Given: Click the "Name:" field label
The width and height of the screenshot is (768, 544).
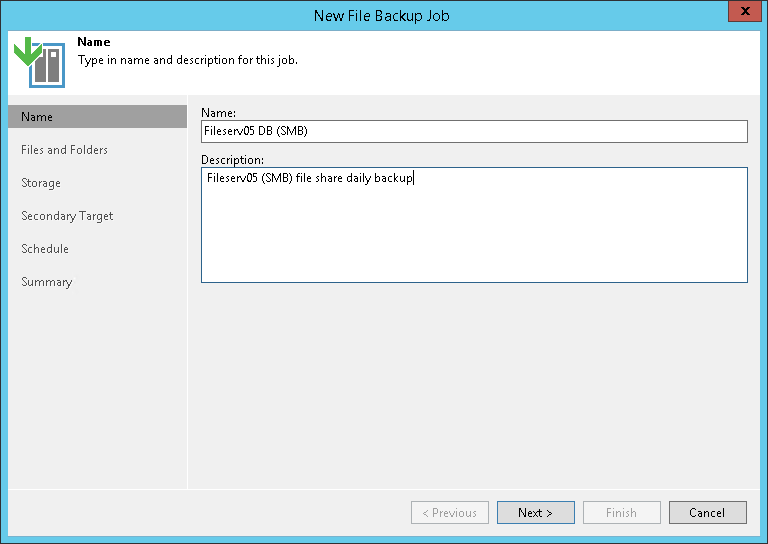Looking at the screenshot, I should point(219,113).
